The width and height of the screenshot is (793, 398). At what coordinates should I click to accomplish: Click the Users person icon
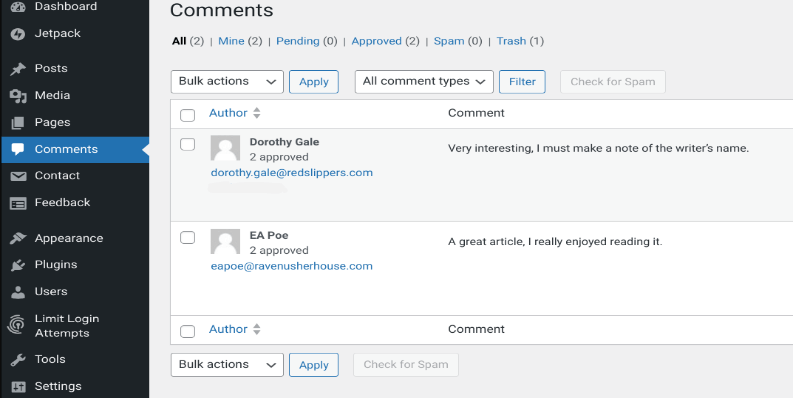point(18,292)
